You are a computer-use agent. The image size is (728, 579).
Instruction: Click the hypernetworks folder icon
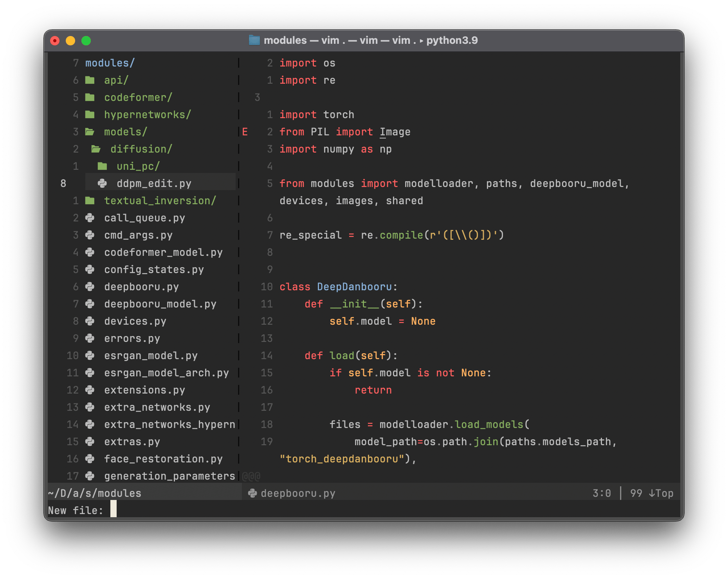pos(90,115)
